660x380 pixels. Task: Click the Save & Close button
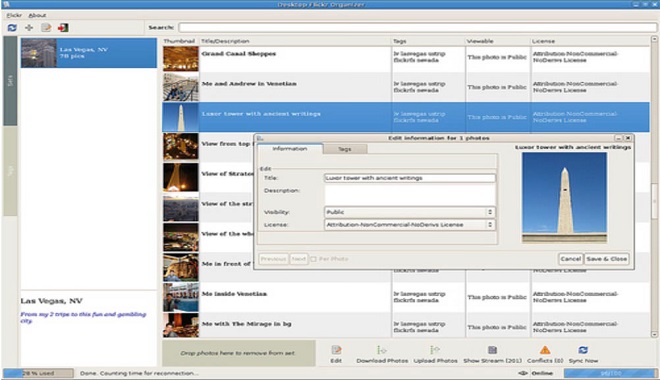[x=607, y=259]
